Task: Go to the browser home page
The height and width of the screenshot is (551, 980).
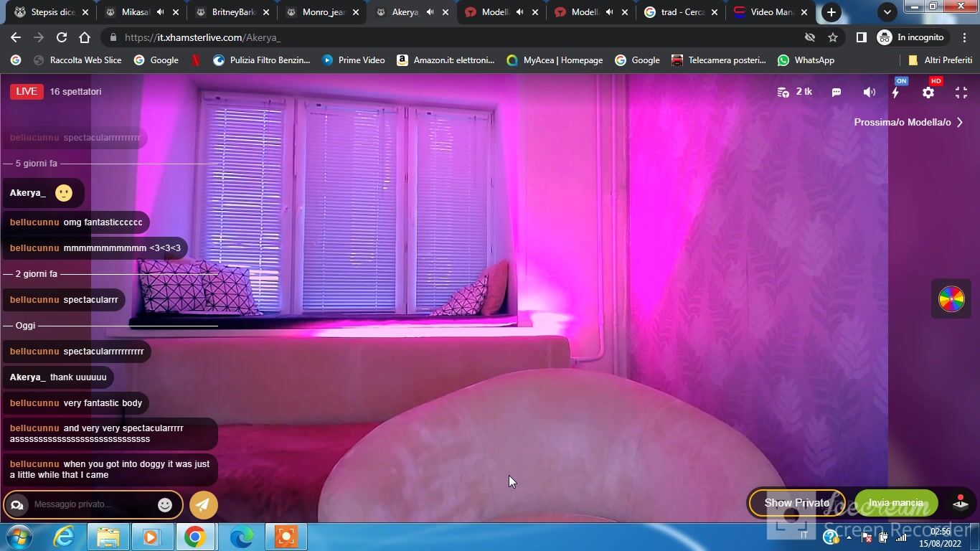Action: (x=85, y=37)
